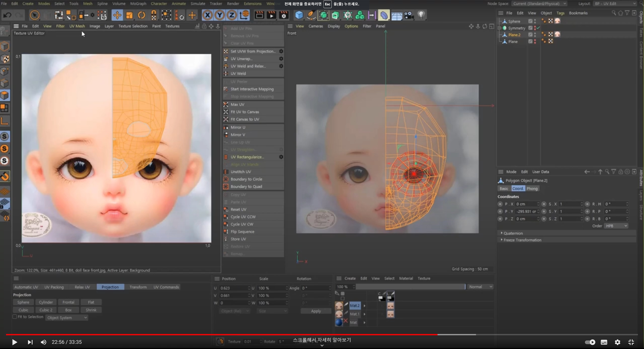
Task: Toggle P.Y animation radio dot
Action: (x=500, y=211)
